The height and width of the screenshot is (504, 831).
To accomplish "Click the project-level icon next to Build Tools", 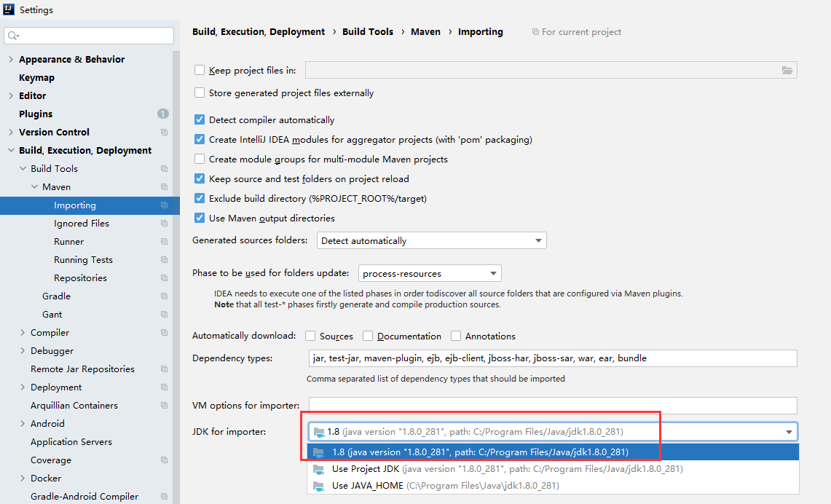I will (165, 168).
